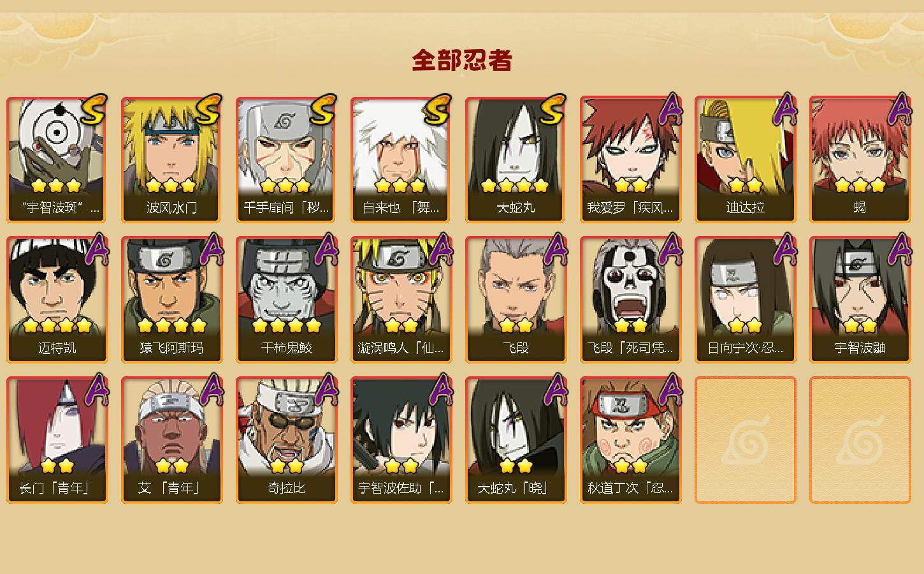The image size is (924, 574).
Task: Select the 宇智波鼬 ninja portrait
Action: [860, 300]
